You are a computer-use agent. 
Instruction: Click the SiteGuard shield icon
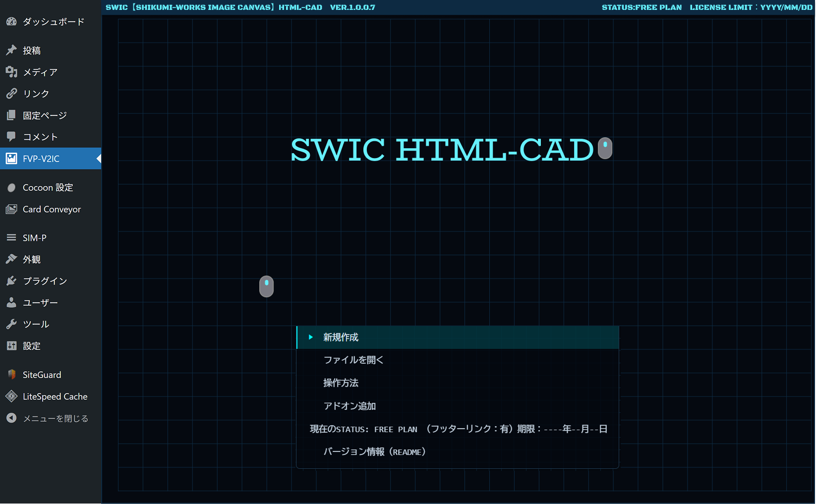coord(11,375)
